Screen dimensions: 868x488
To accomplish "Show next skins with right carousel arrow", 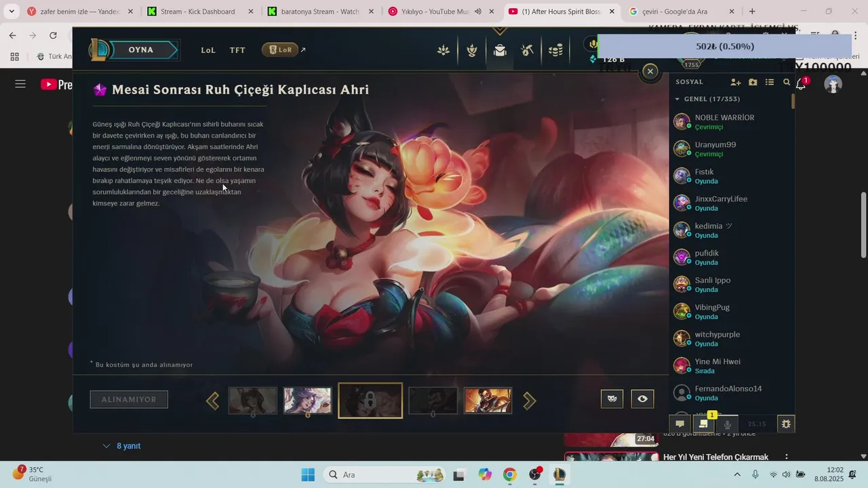I will point(530,401).
